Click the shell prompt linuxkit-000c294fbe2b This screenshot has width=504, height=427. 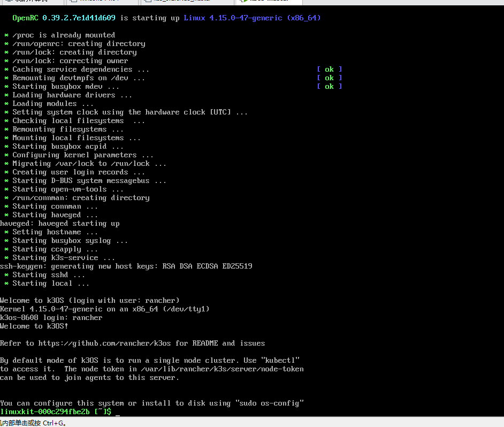56,411
